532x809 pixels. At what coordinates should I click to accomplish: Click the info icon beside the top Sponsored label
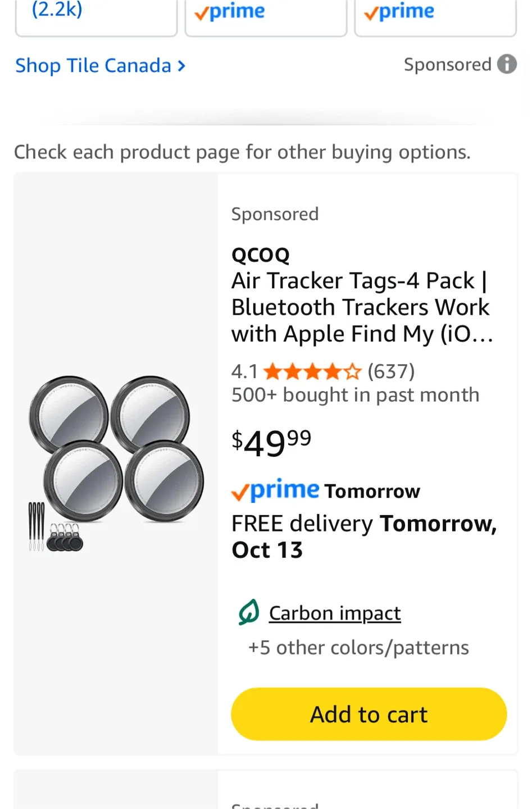(x=507, y=64)
